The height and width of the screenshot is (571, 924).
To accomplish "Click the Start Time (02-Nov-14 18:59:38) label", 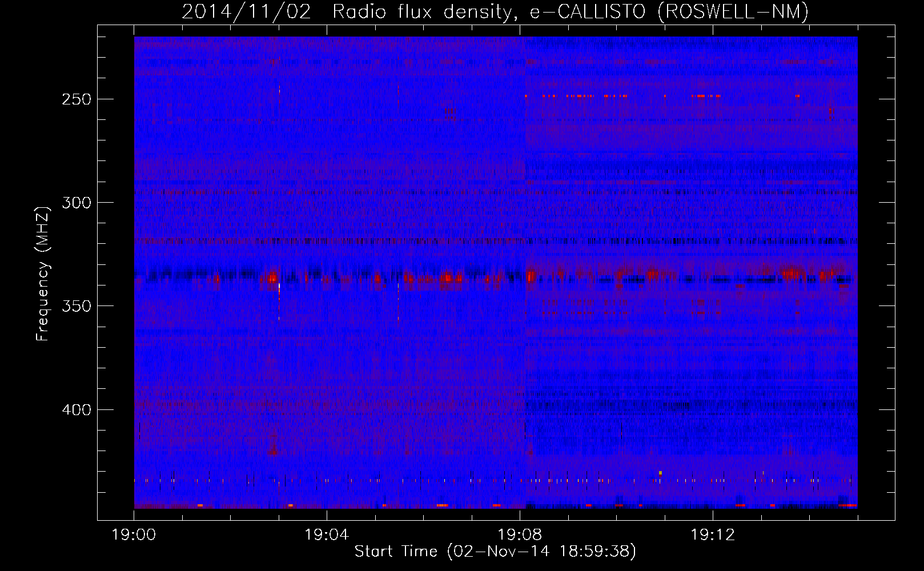I will tap(495, 552).
